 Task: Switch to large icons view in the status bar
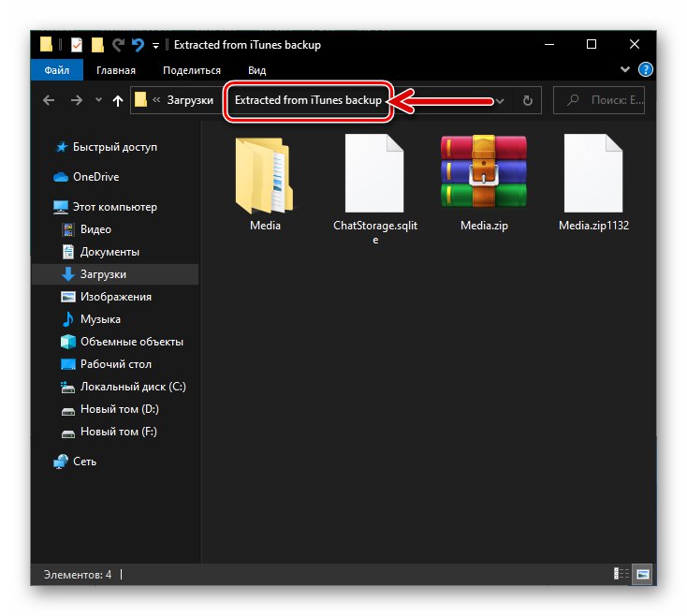(x=643, y=574)
